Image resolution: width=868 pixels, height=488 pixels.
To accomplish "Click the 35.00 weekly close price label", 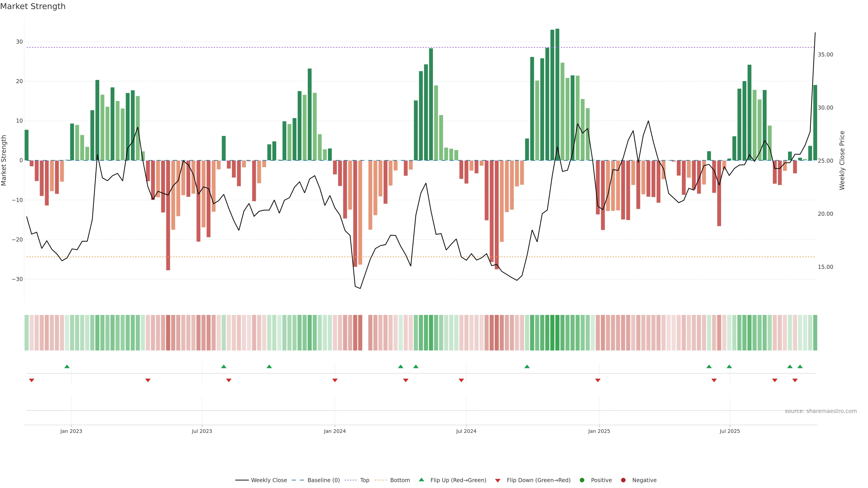I will 825,54.
